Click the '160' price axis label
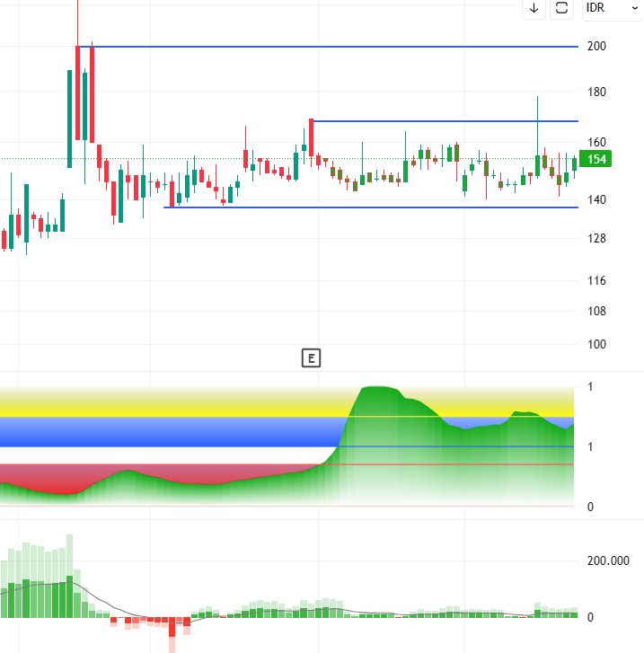Viewport: 644px width, 653px height. click(596, 143)
